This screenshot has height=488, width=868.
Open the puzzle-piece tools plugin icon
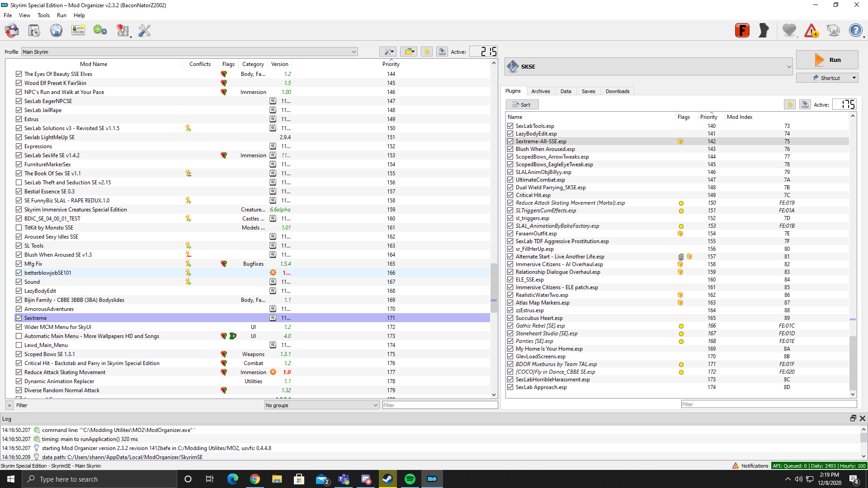(x=123, y=31)
